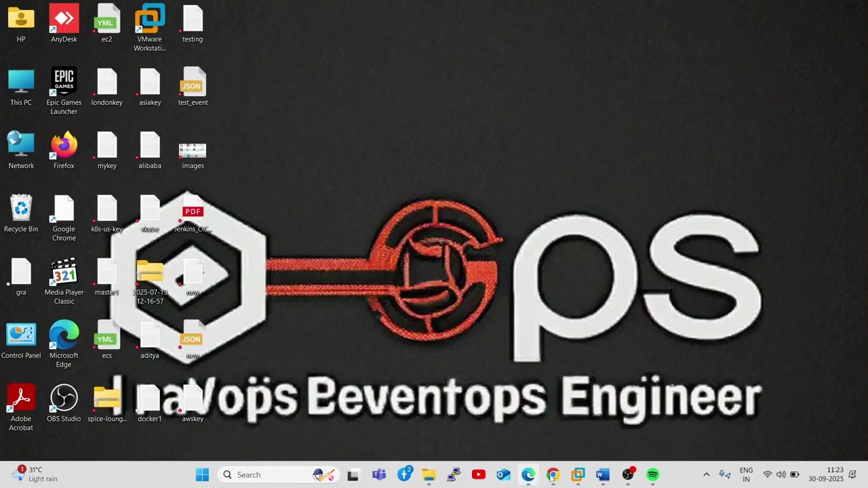Viewport: 868px width, 488px height.
Task: Open the Control Panel desktop icon
Action: 21,340
